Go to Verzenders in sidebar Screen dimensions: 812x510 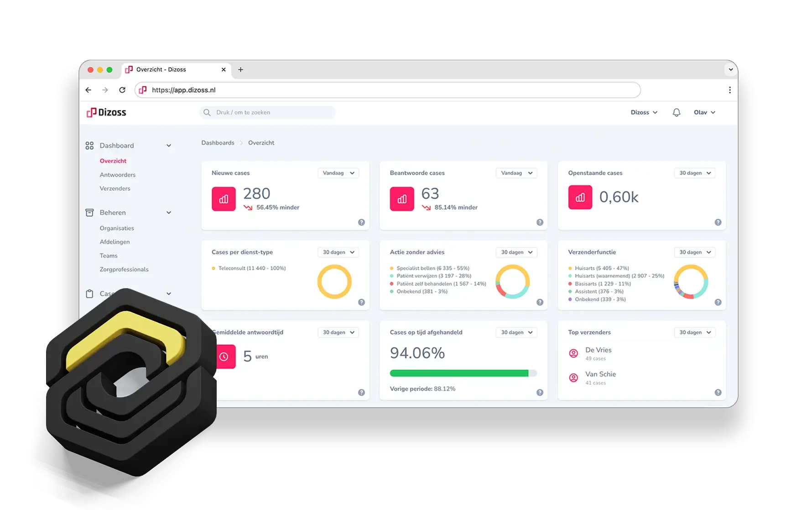click(x=115, y=189)
